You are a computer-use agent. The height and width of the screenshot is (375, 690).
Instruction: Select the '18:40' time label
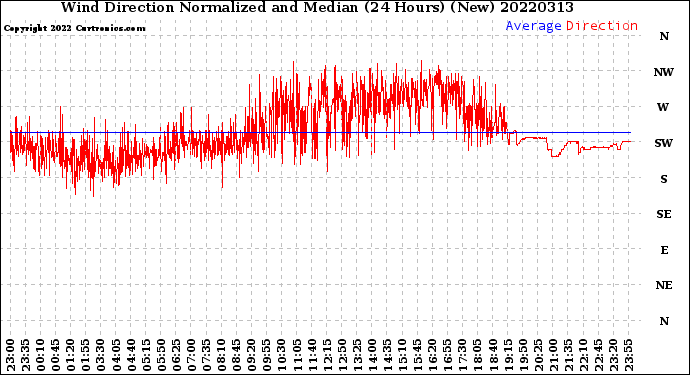tap(492, 355)
